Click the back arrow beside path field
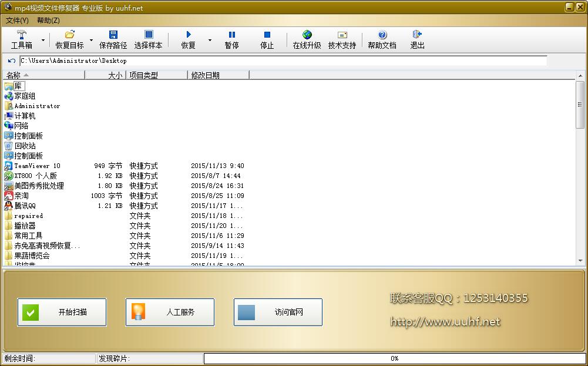This screenshot has width=588, height=366. click(12, 61)
